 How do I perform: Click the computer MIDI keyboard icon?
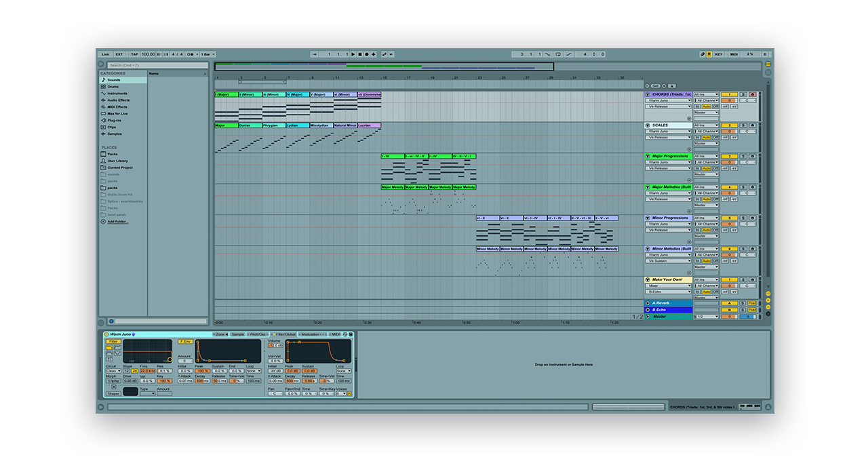(x=709, y=54)
